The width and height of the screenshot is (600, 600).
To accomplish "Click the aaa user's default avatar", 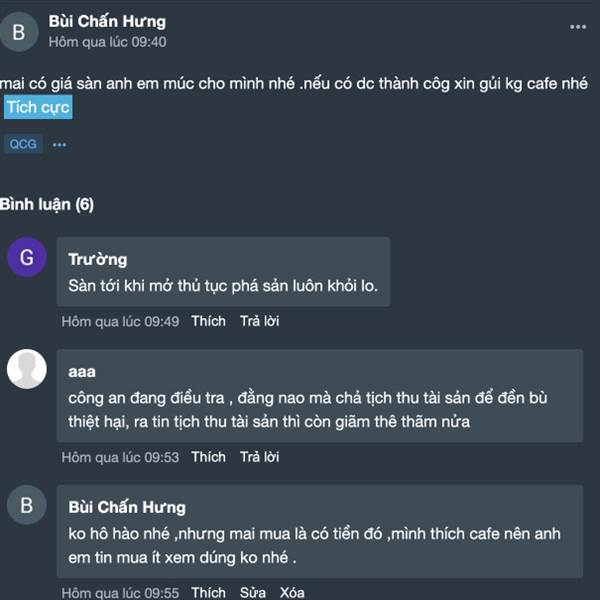I will tap(27, 369).
